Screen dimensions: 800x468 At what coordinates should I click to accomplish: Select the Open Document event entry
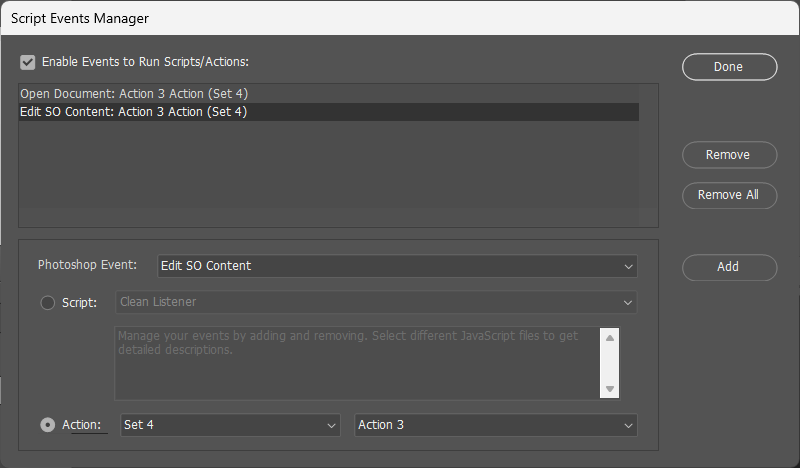point(134,94)
